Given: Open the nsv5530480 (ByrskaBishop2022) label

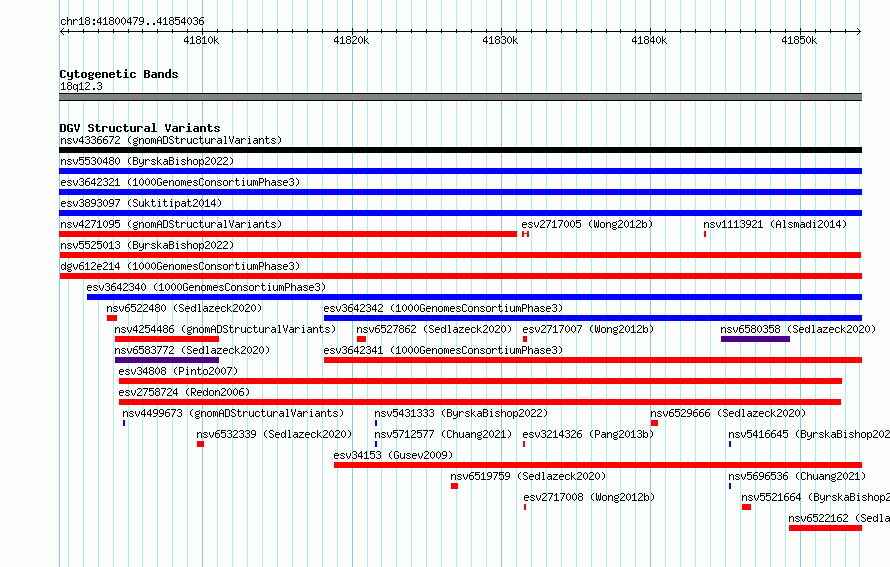Looking at the screenshot, I should tap(147, 161).
